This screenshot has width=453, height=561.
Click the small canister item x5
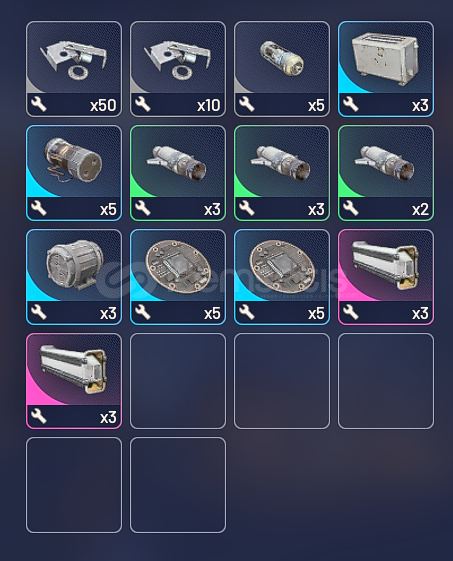coord(282,69)
